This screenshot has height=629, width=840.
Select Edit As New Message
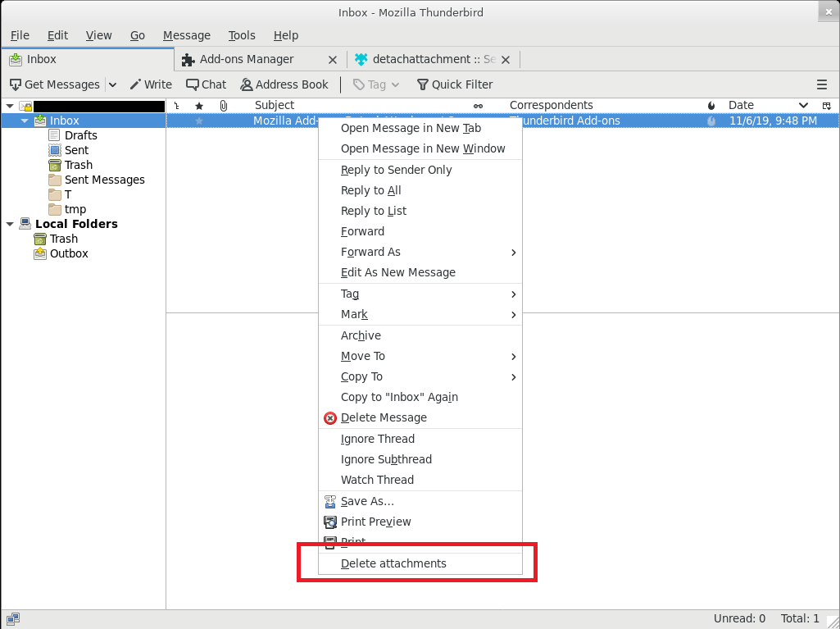pos(420,272)
